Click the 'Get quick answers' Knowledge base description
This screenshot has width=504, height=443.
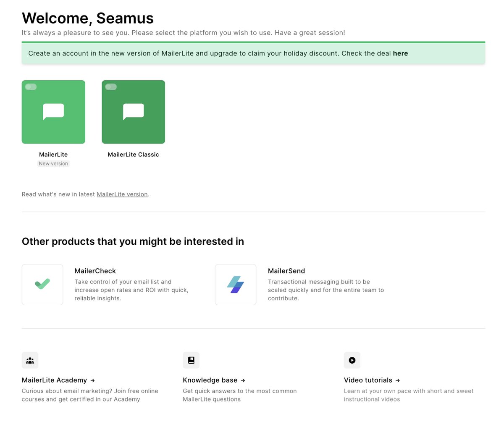click(x=240, y=395)
